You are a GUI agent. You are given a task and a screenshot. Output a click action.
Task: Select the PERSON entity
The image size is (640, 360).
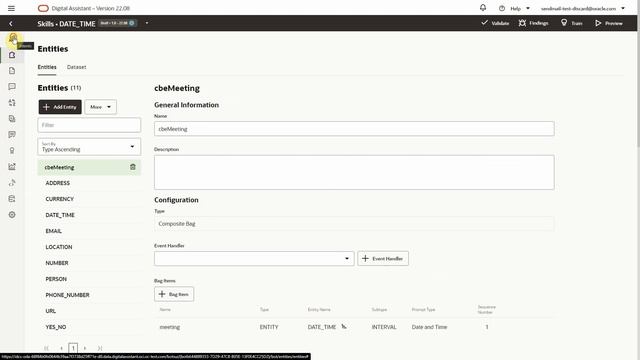pos(89,279)
